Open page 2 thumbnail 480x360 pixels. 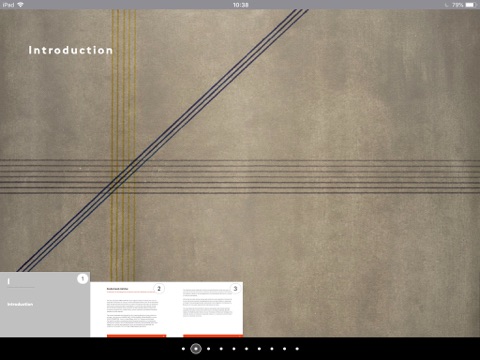pos(128,310)
